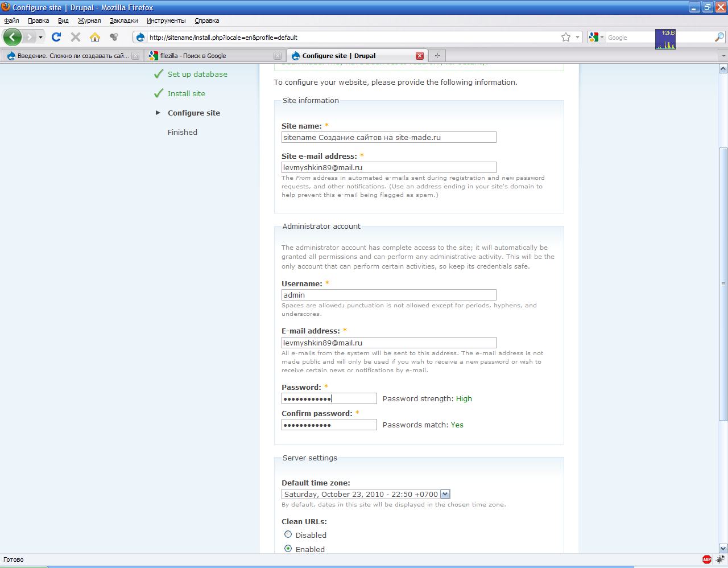Minimize the Firefox window
The height and width of the screenshot is (568, 728).
point(694,7)
